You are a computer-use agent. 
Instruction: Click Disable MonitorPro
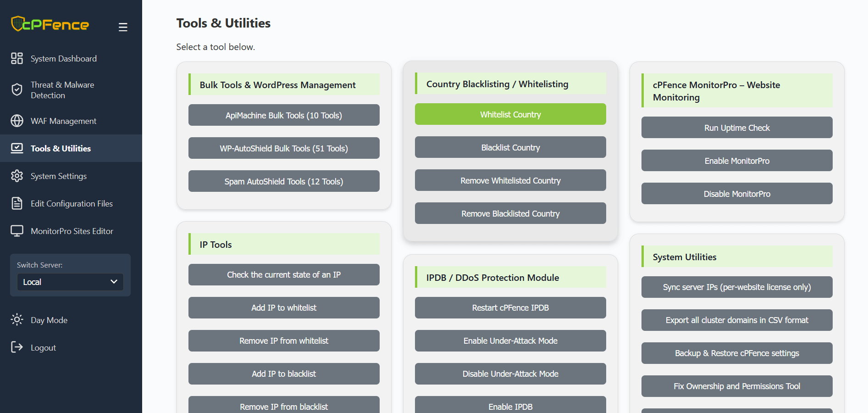737,194
